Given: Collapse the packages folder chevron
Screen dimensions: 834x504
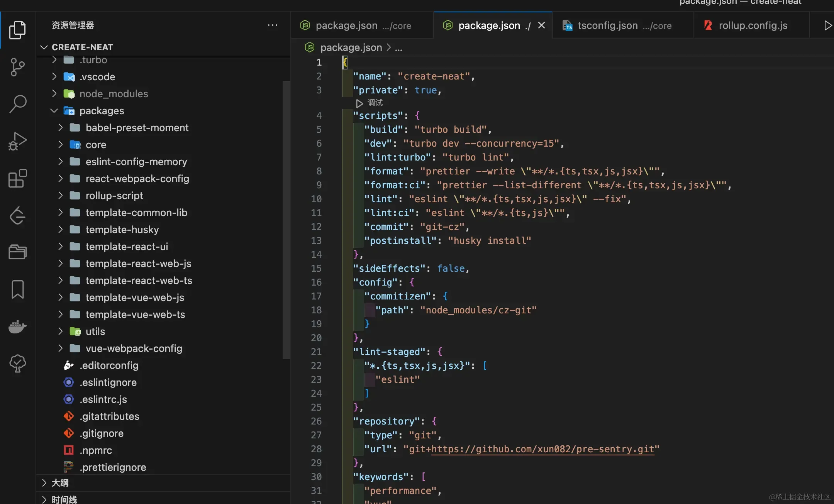Looking at the screenshot, I should click(x=54, y=110).
